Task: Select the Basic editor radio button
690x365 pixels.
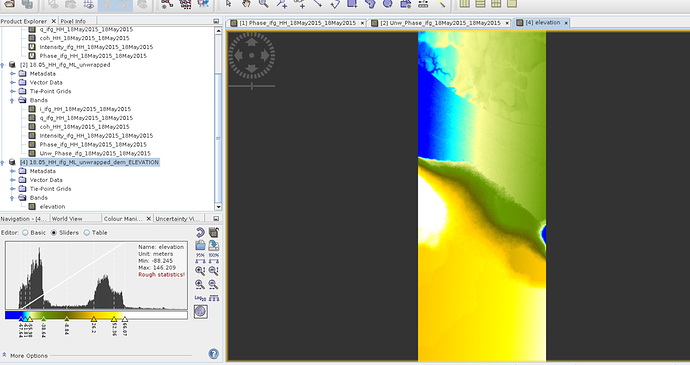Action: 25,232
